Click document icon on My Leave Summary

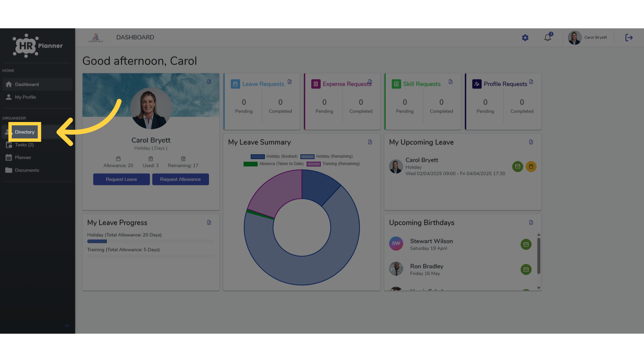coord(370,142)
